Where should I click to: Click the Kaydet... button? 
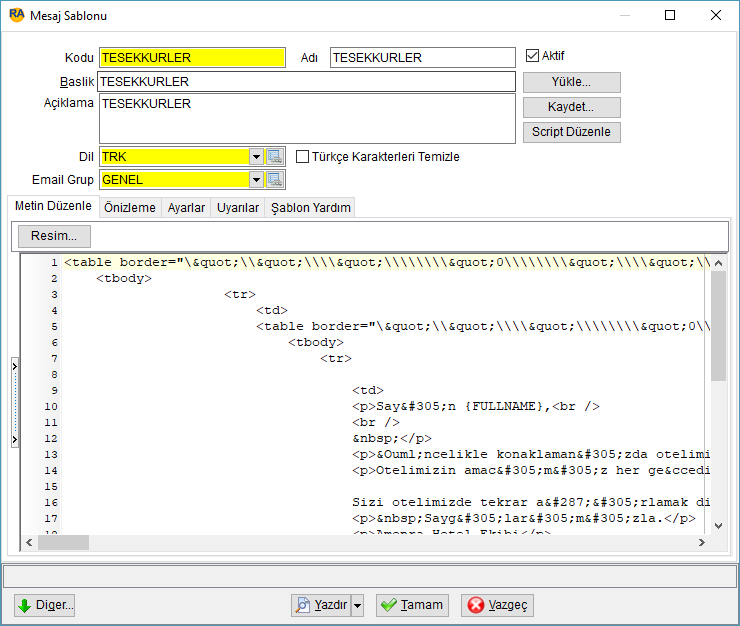(572, 107)
